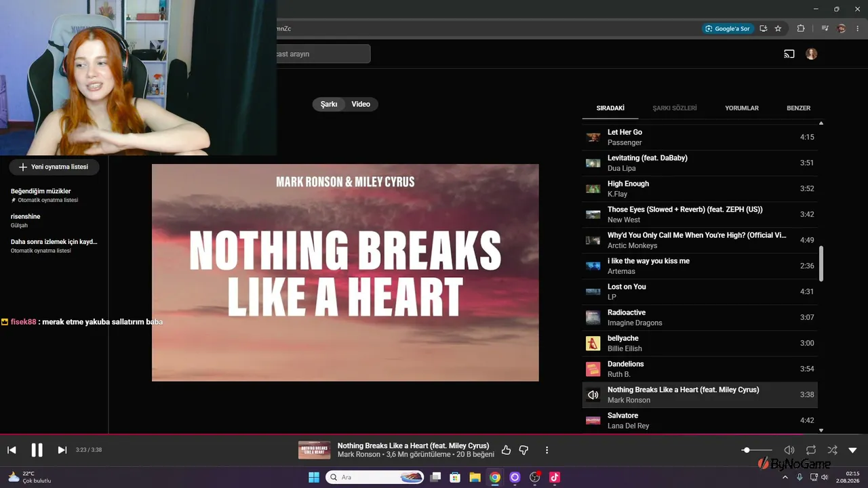Play Levitating by Dua Lipa from queue
This screenshot has height=488, width=868.
(x=700, y=163)
